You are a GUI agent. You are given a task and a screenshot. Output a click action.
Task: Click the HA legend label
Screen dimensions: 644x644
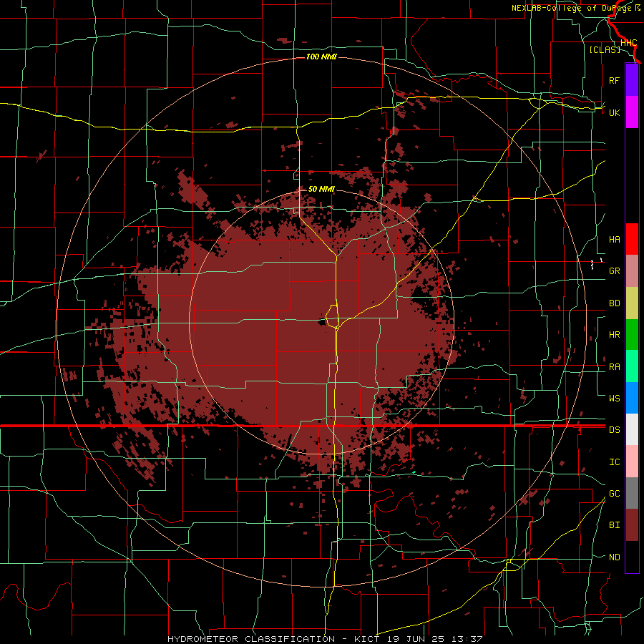[x=614, y=240]
